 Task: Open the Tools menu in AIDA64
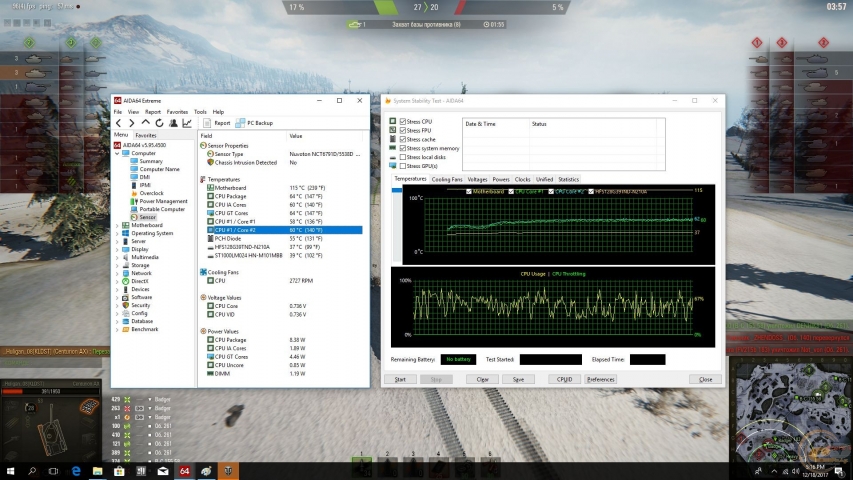click(x=200, y=112)
